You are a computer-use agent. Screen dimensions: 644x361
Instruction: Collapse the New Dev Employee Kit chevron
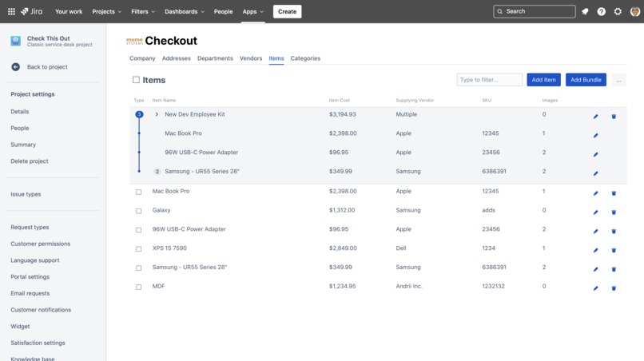pyautogui.click(x=157, y=114)
